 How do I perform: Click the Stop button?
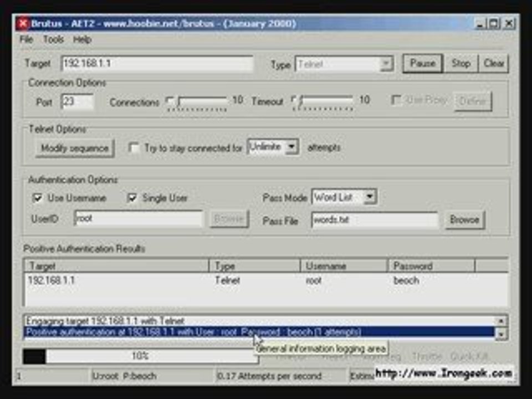click(461, 63)
